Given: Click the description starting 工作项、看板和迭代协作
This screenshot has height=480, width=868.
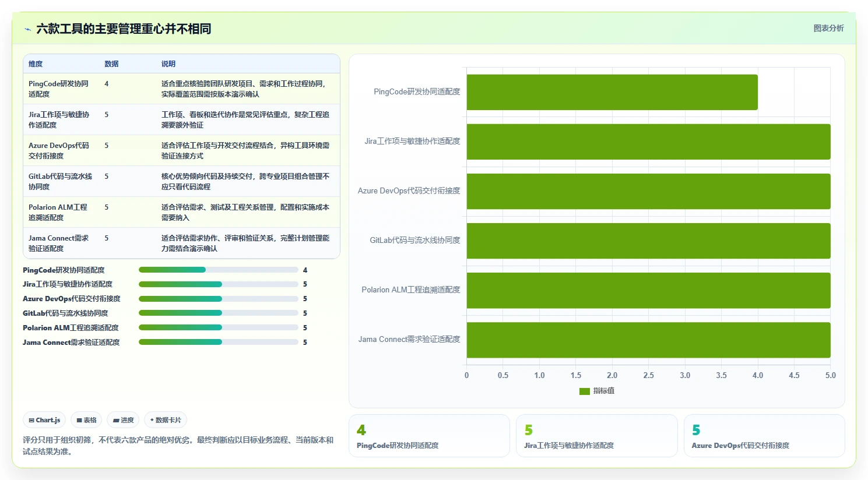Looking at the screenshot, I should [x=245, y=120].
